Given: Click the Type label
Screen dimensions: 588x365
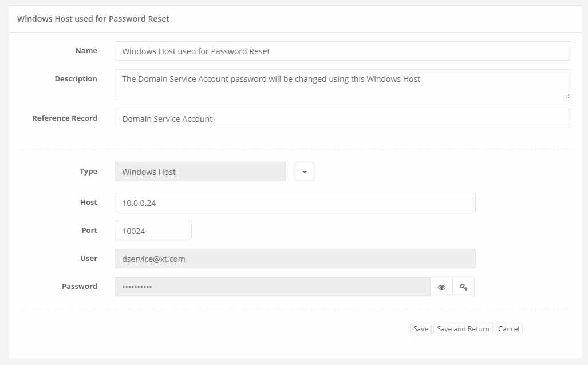Looking at the screenshot, I should point(88,172).
